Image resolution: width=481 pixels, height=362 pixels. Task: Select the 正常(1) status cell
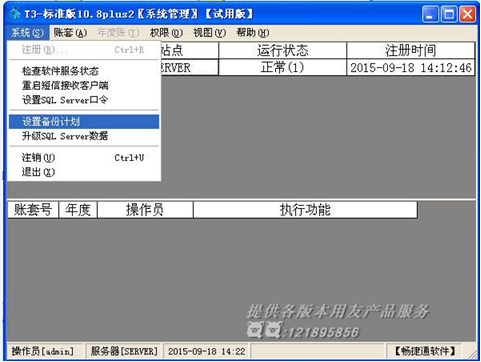click(x=283, y=68)
